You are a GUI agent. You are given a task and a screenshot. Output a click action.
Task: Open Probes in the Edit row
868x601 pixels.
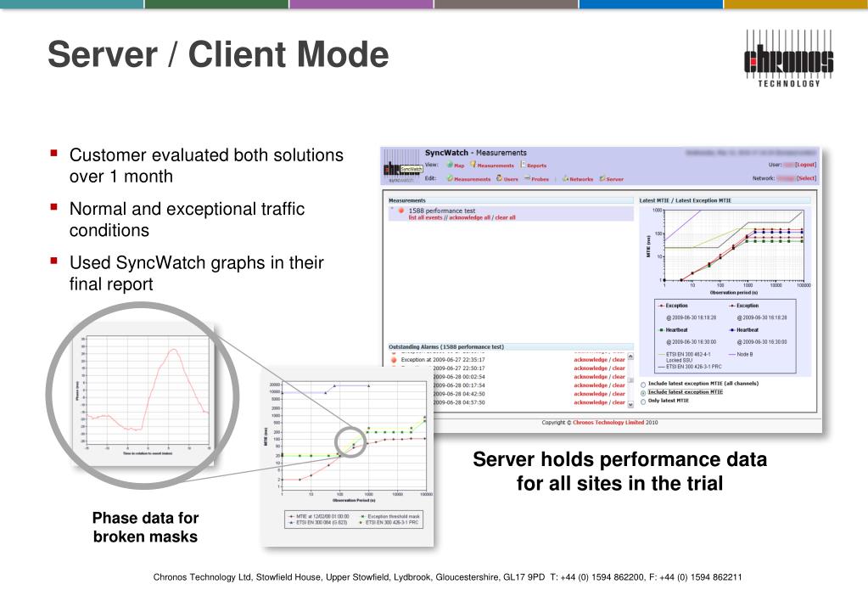pos(540,179)
